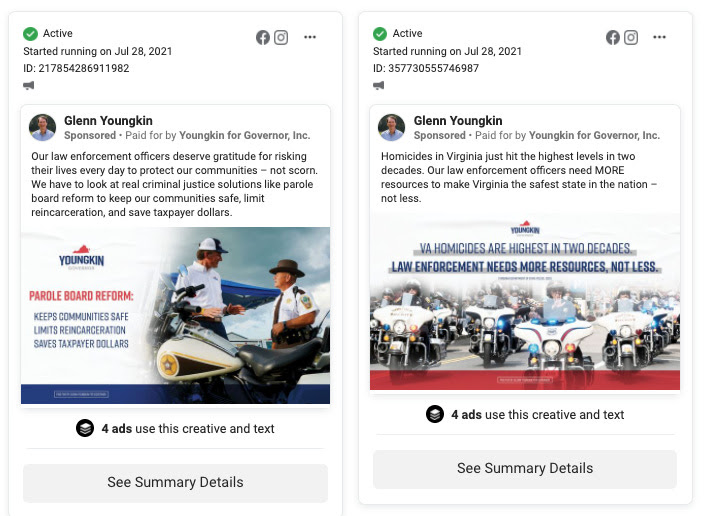
Task: Click 'Our law enforcement officers deserve gratitude' text
Action: tap(174, 184)
